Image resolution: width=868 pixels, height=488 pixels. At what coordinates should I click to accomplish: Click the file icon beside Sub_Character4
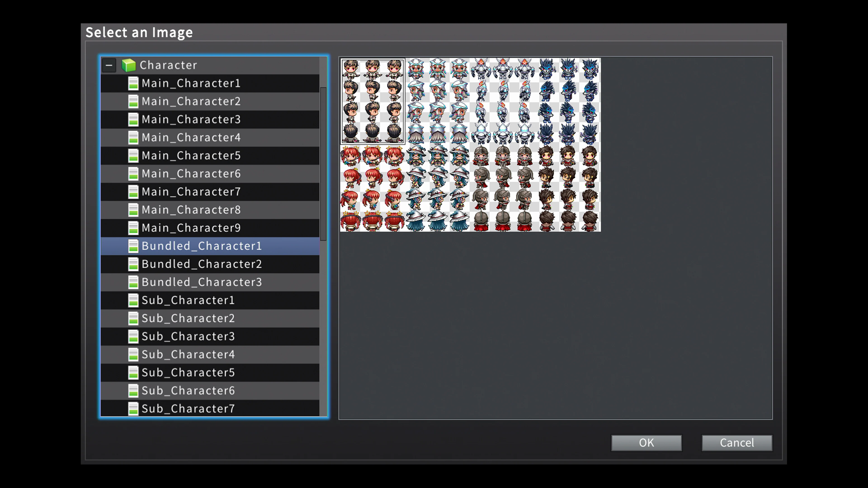pos(134,354)
